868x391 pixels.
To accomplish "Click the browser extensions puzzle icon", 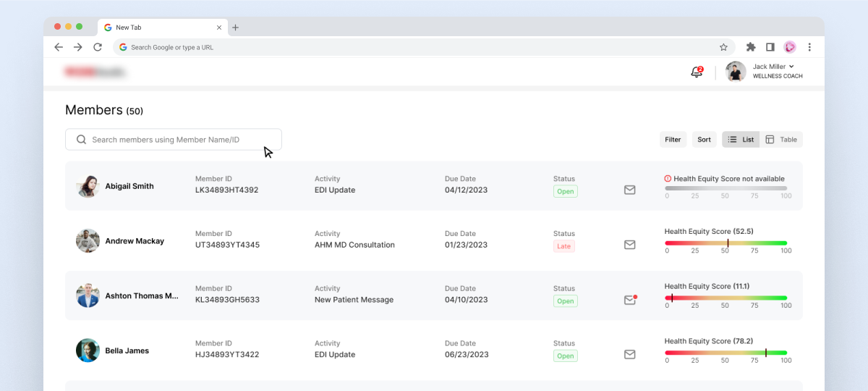I will tap(751, 47).
